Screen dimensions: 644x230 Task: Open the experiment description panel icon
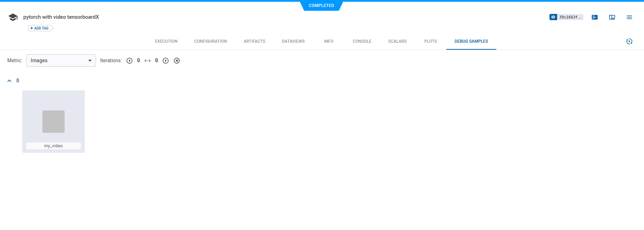pos(595,17)
